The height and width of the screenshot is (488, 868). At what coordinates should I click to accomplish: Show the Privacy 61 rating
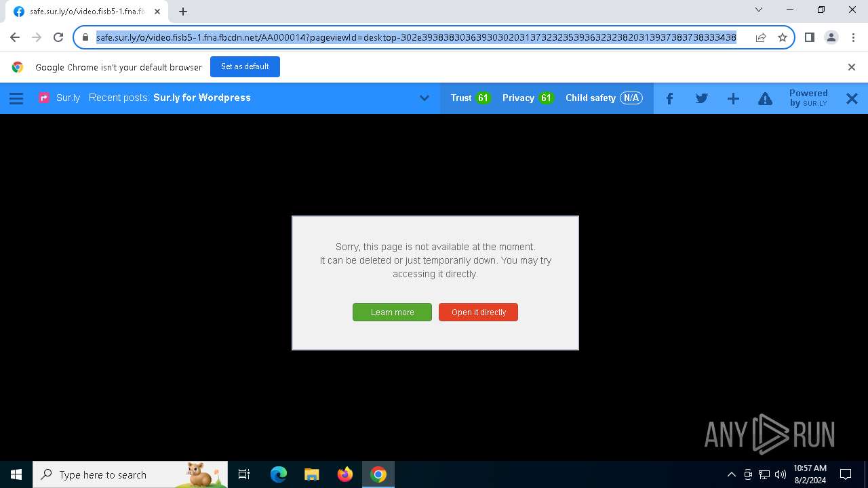[528, 98]
